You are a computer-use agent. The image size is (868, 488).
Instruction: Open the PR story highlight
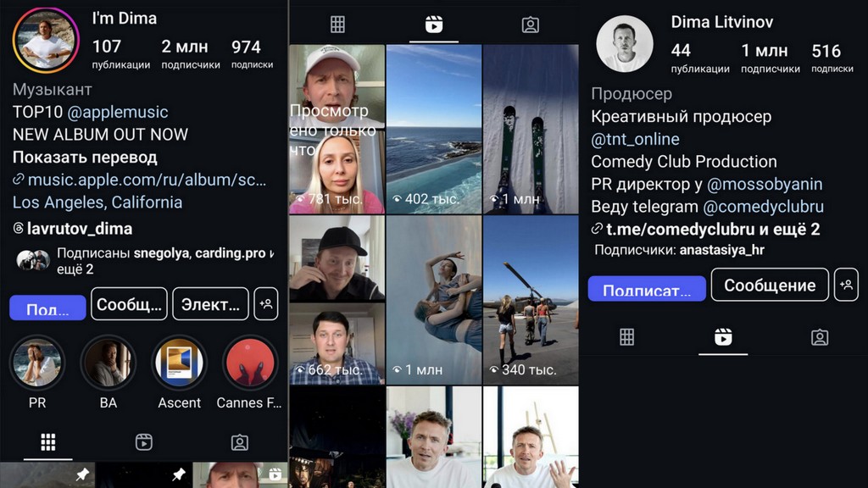pos(37,363)
